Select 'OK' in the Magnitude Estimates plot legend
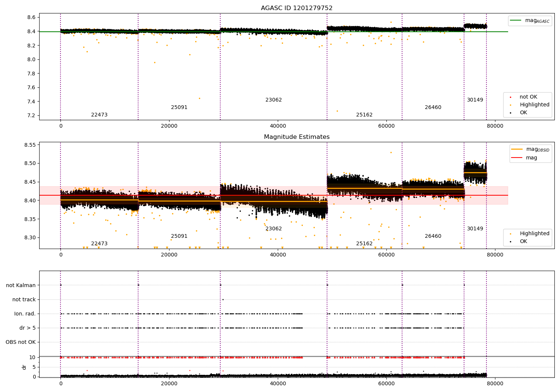 click(523, 242)
